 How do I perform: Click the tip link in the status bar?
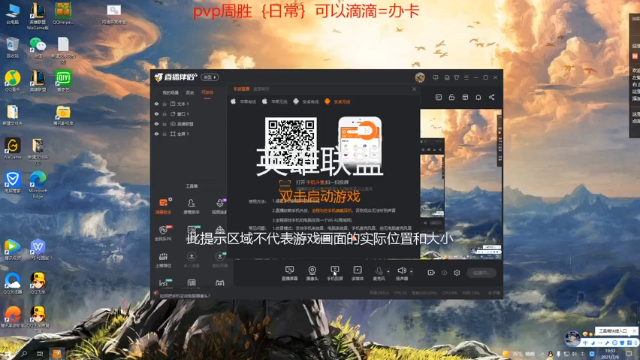[184, 296]
